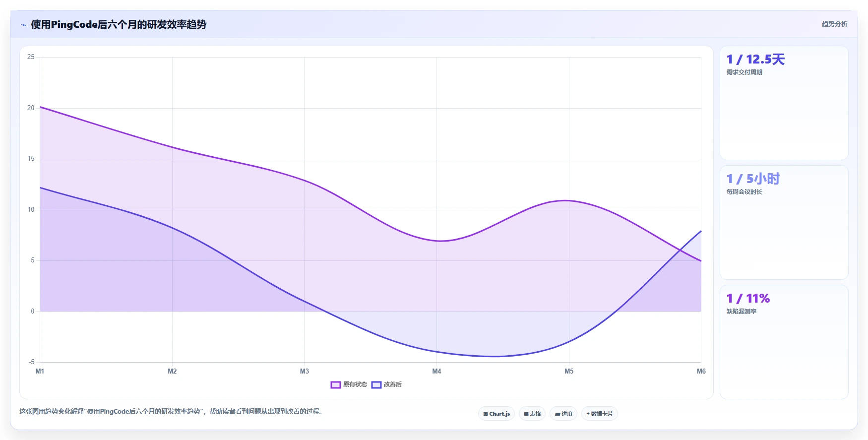This screenshot has height=440, width=868.
Task: Click the 每周会议时长 card caption
Action: point(744,192)
